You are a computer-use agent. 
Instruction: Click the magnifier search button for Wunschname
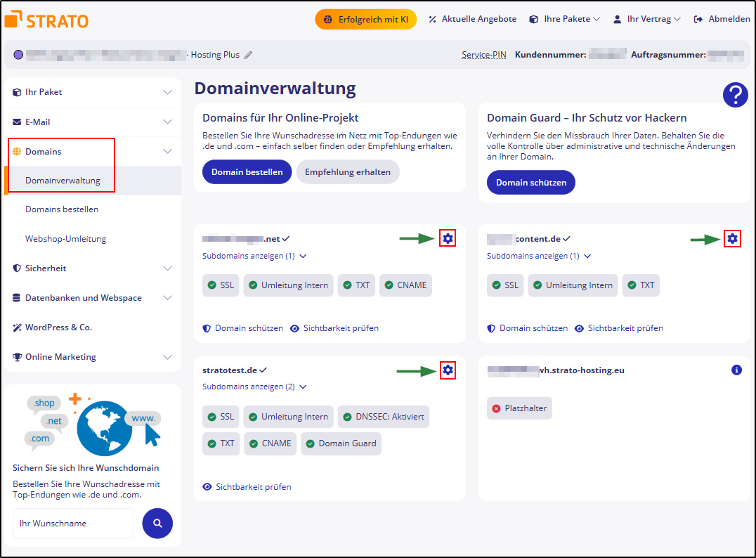point(157,523)
